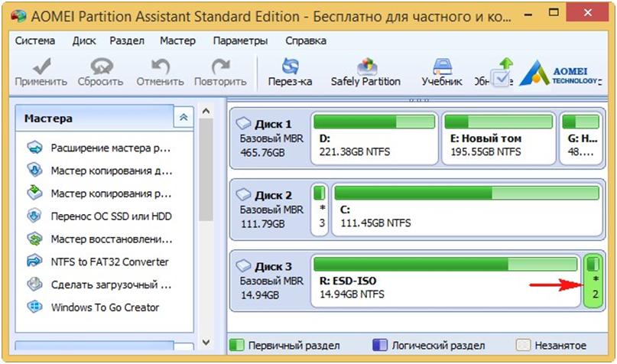Click the Повторить redo arrow icon
The width and height of the screenshot is (617, 364).
point(220,66)
